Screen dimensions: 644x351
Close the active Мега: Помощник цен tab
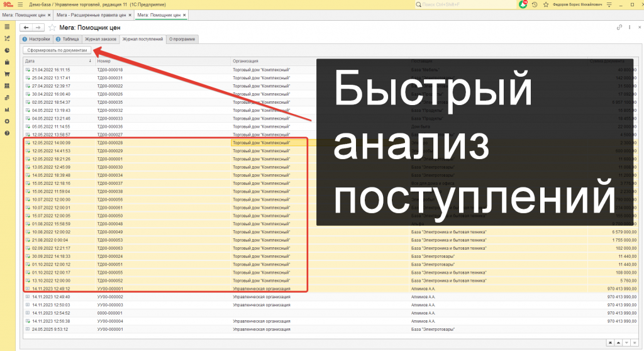[x=184, y=15]
